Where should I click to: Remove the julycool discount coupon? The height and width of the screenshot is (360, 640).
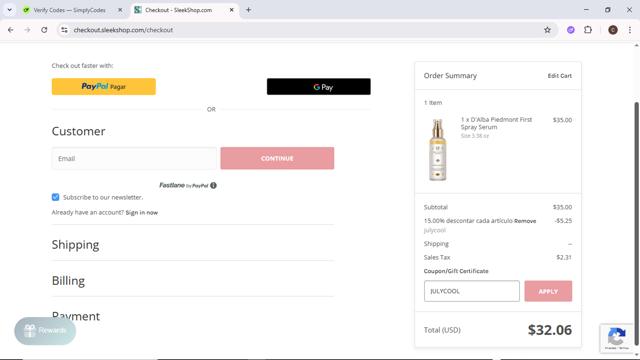coord(525,221)
